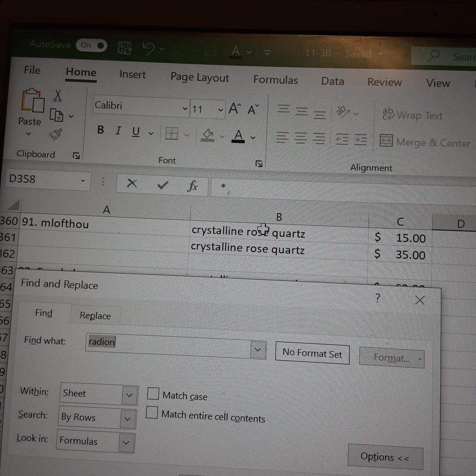Expand the Underline style arrow

click(x=151, y=133)
